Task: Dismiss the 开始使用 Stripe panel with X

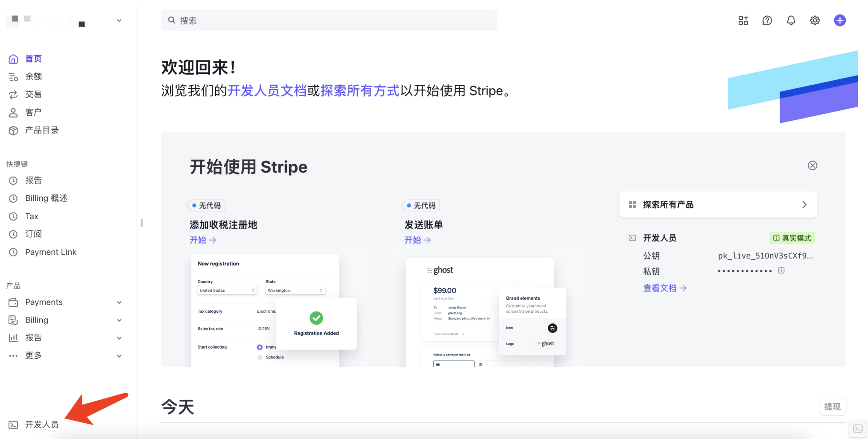Action: point(812,166)
